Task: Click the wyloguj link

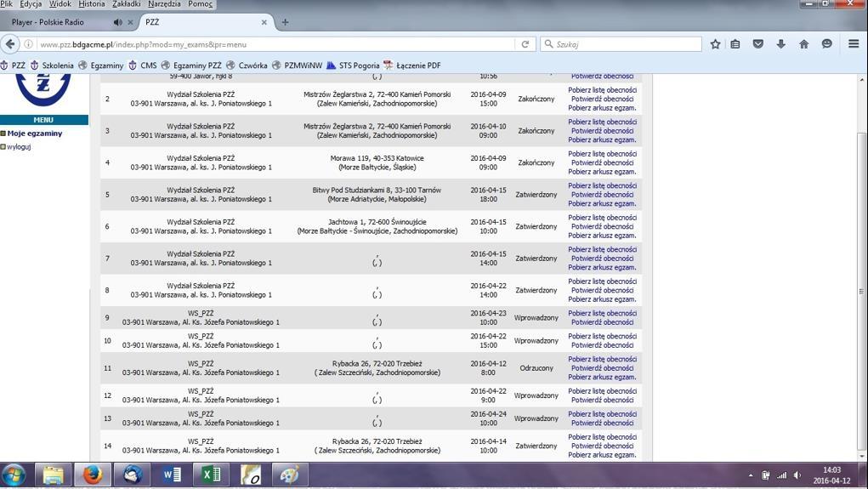Action: pyautogui.click(x=19, y=147)
